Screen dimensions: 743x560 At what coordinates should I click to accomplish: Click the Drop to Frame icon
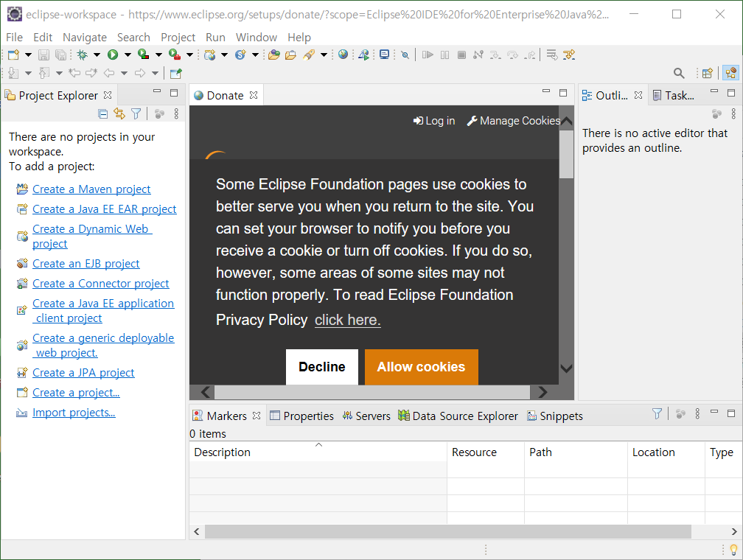(551, 55)
